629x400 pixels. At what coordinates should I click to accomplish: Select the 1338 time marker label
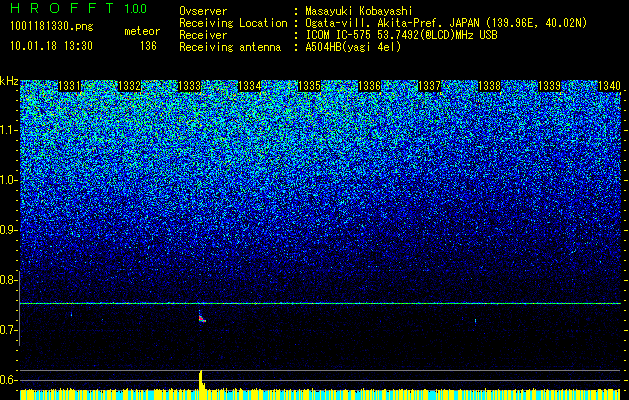pos(489,86)
